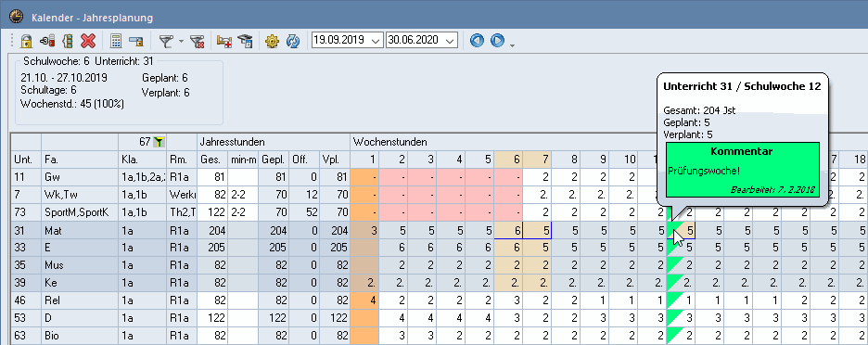Image resolution: width=868 pixels, height=345 pixels.
Task: Click the red X delete icon
Action: [87, 41]
